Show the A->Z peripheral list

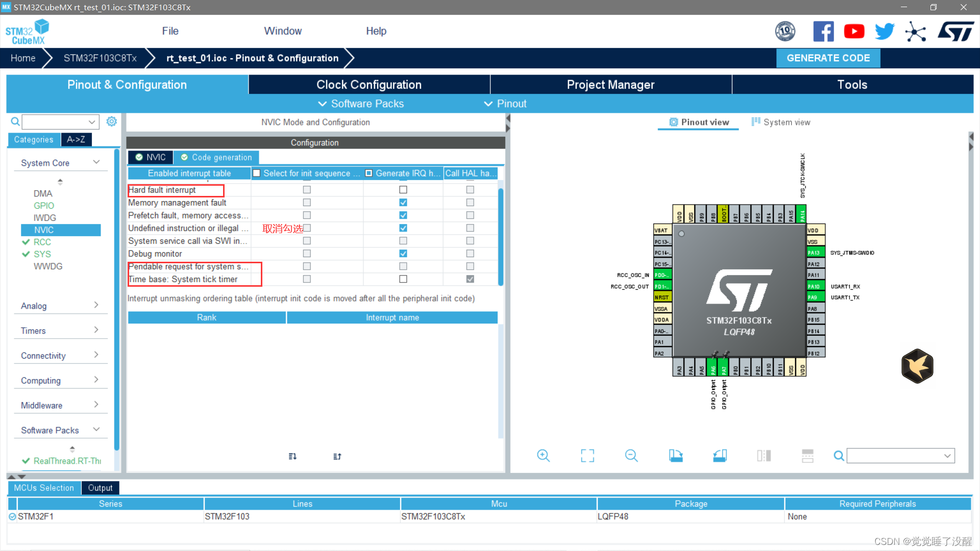[76, 139]
